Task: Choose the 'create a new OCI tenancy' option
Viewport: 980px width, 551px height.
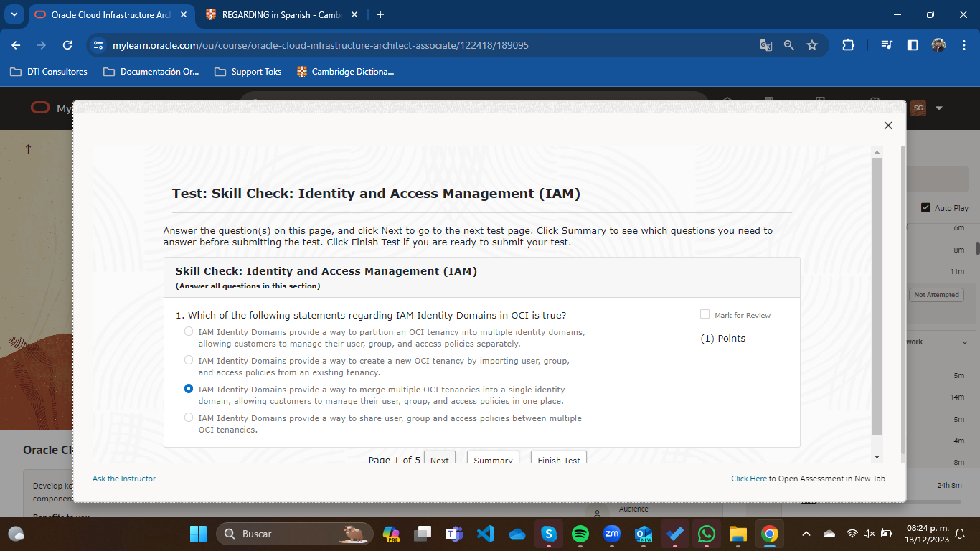Action: click(189, 360)
